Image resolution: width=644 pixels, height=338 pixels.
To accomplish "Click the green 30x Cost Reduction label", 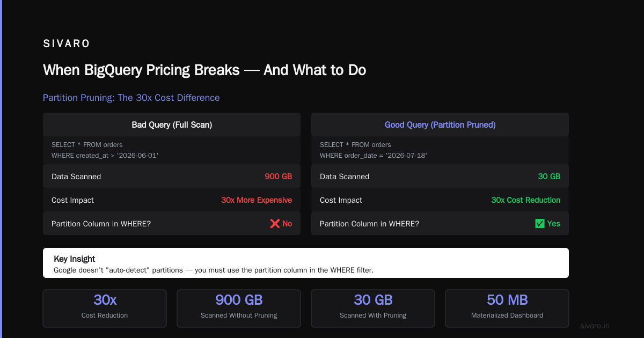I will [x=526, y=200].
